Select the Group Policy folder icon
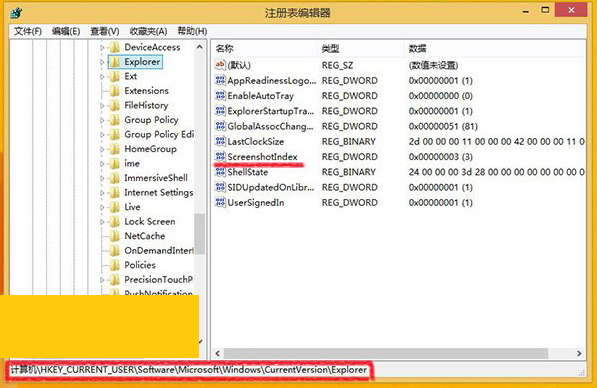This screenshot has height=388, width=597. (x=115, y=120)
